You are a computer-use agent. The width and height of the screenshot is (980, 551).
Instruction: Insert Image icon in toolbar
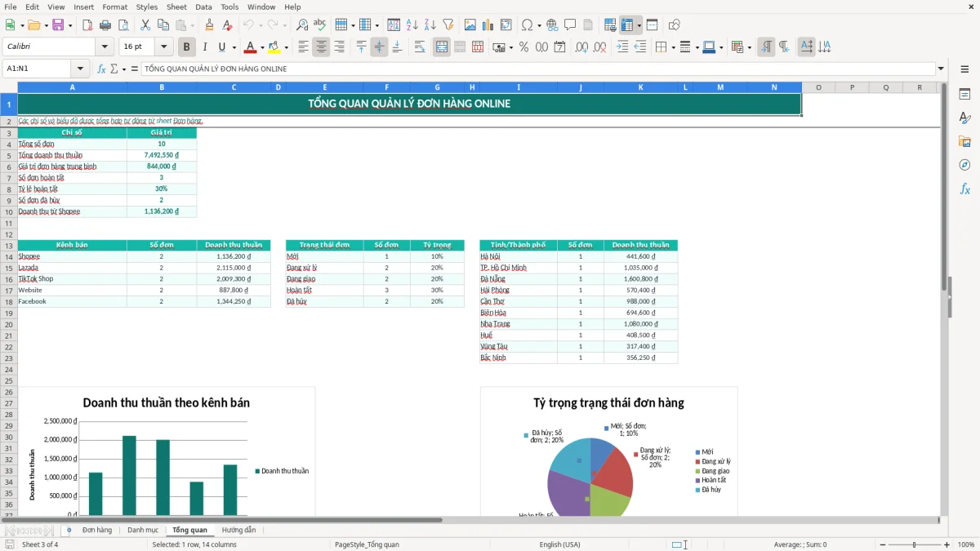(470, 25)
